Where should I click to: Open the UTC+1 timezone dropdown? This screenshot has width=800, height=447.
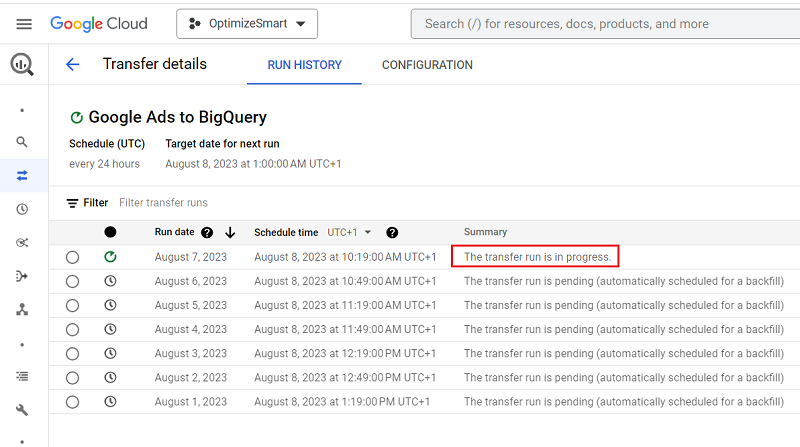(349, 232)
